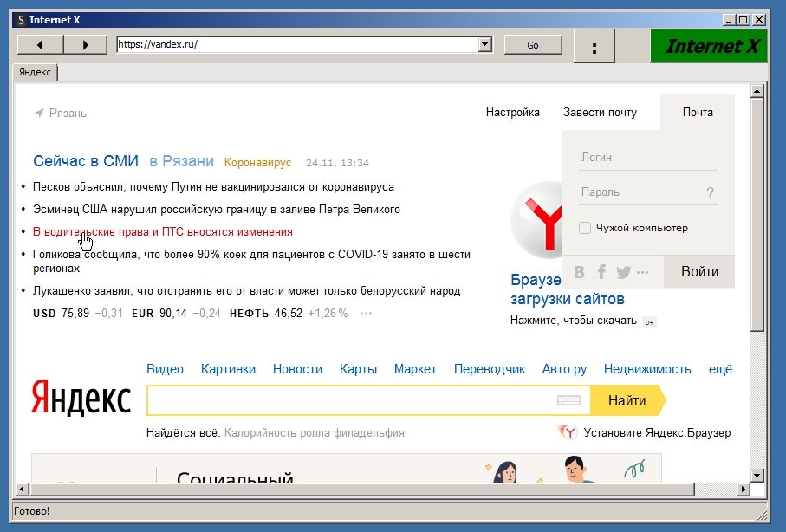Click the Yandex icon near Установите Яндекс.Браузер
The height and width of the screenshot is (532, 786).
(569, 432)
